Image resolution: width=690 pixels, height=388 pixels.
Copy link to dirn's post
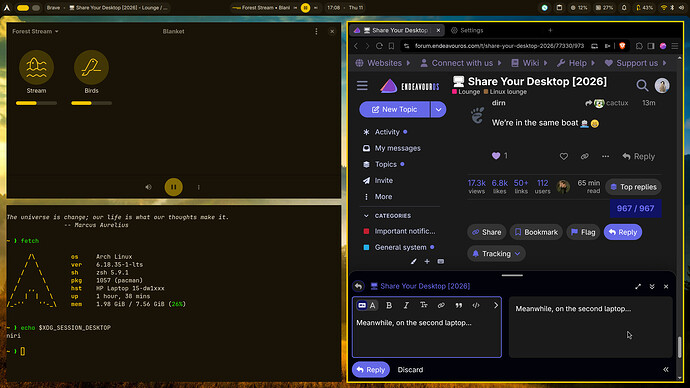pyautogui.click(x=584, y=156)
